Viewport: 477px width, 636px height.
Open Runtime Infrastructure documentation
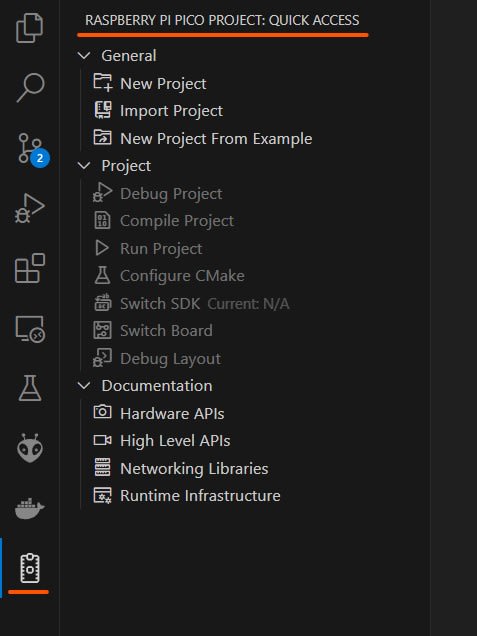tap(187, 496)
